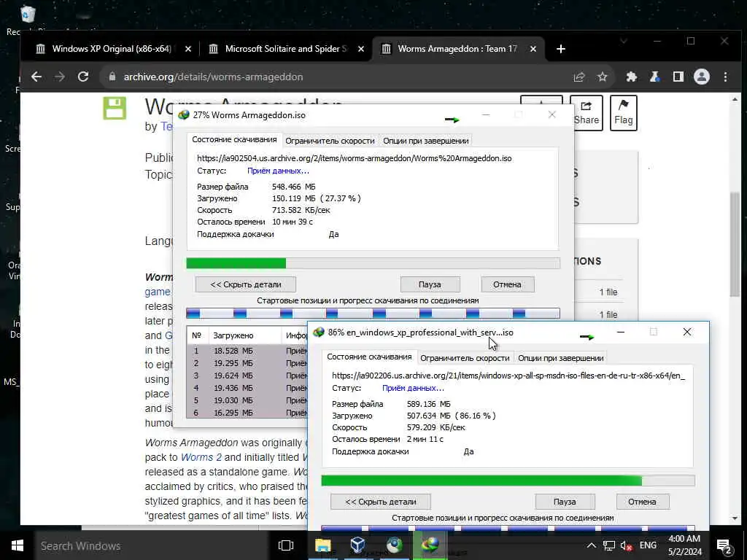Viewport: 747px width, 560px height.
Task: Click the network tray icon
Action: click(x=609, y=545)
